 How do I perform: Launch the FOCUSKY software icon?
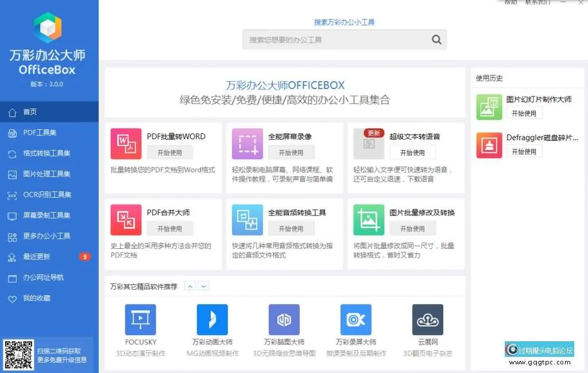141,320
